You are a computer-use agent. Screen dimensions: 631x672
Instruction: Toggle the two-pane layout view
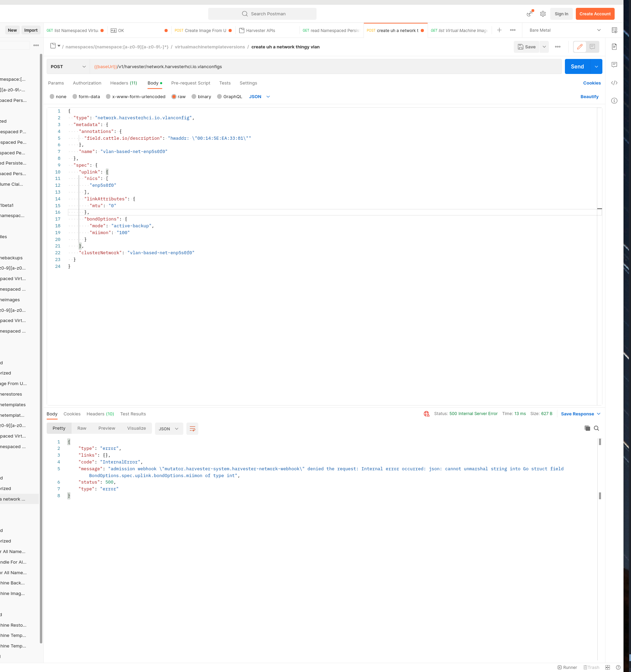click(x=608, y=667)
